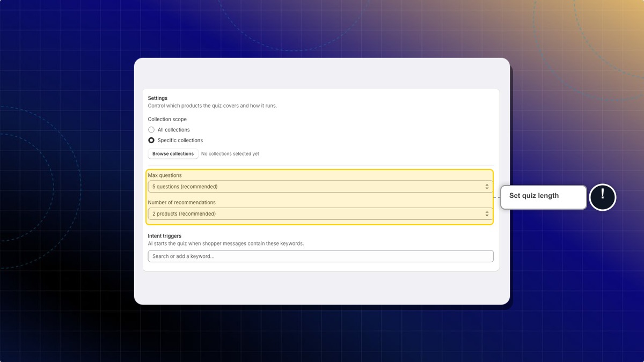
Task: Open the Max questions dropdown
Action: click(x=320, y=187)
